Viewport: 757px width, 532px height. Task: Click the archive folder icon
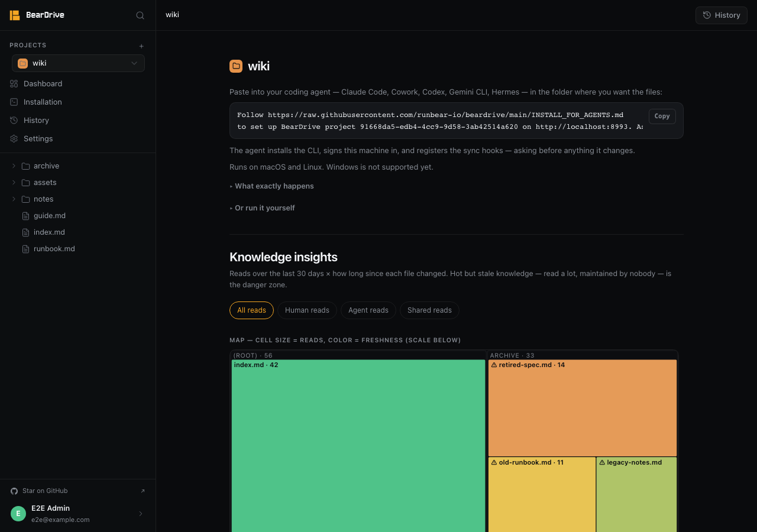25,166
